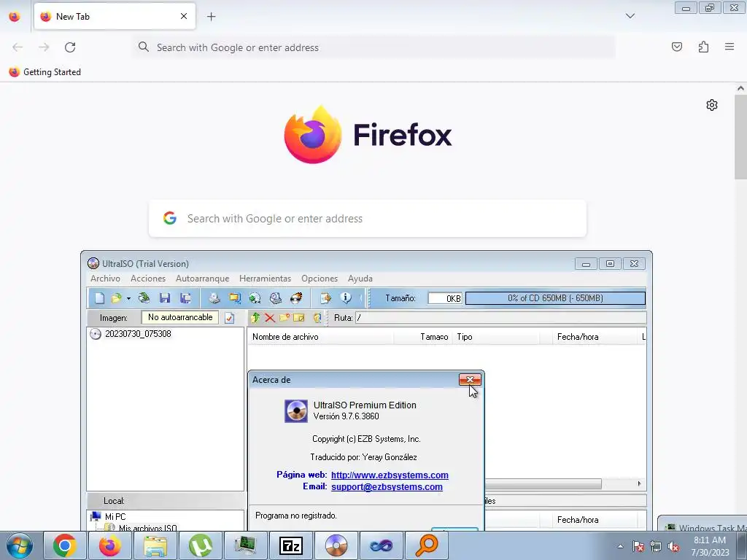Viewport: 747px width, 560px height.
Task: Click the Save floppy-disk icon in UltraISO
Action: click(x=165, y=298)
